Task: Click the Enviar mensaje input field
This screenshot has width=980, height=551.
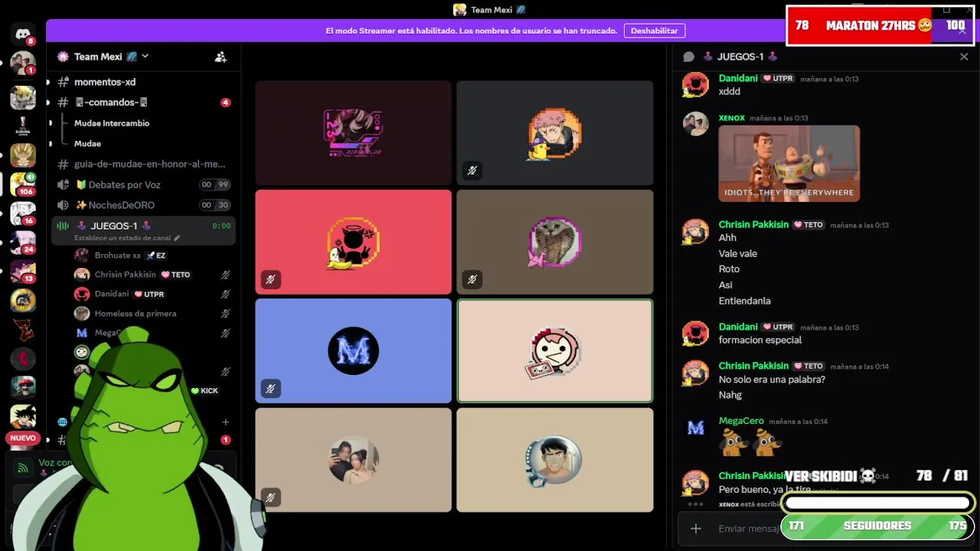Action: tap(750, 528)
